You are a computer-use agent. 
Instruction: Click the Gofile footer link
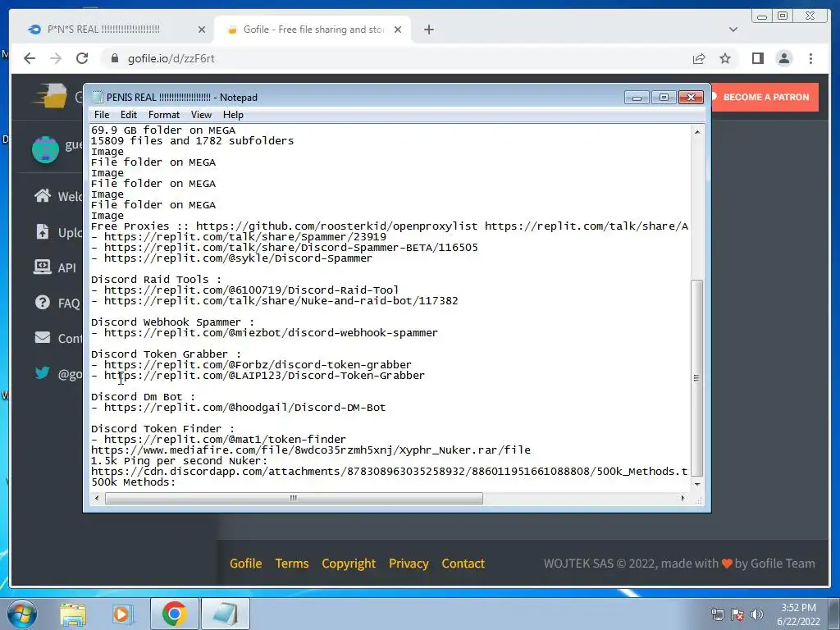coord(246,564)
